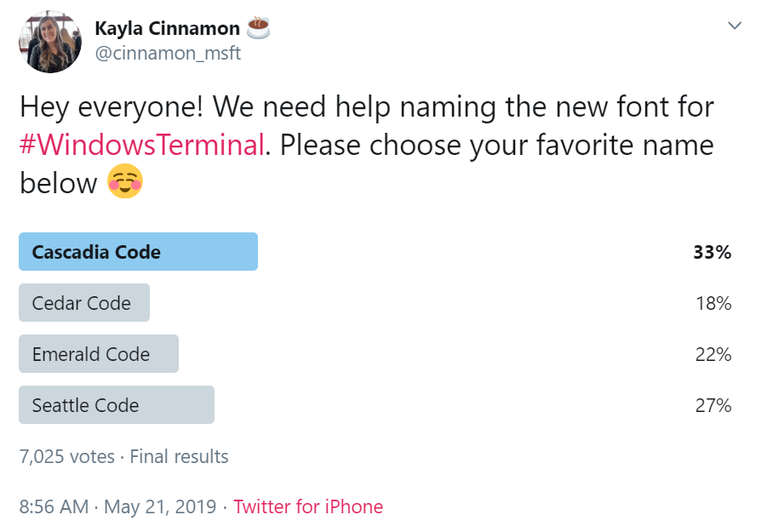This screenshot has width=762, height=532.
Task: Select the Cascadia Code poll bar
Action: point(138,252)
